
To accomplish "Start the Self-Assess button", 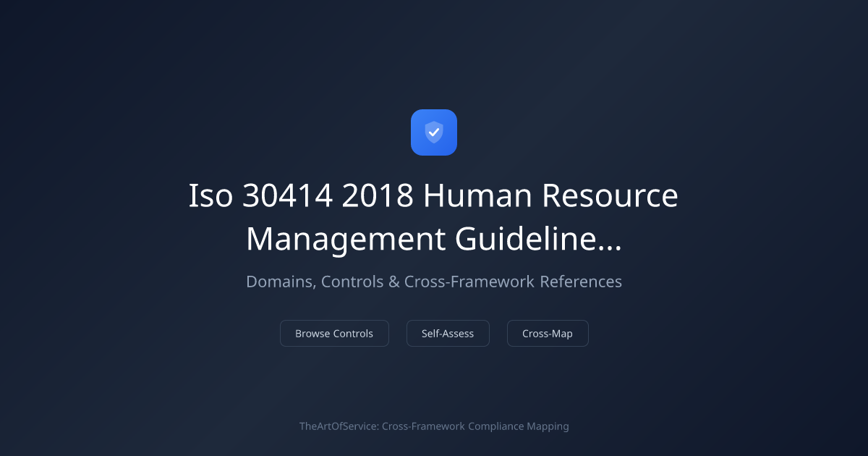I will pyautogui.click(x=448, y=334).
